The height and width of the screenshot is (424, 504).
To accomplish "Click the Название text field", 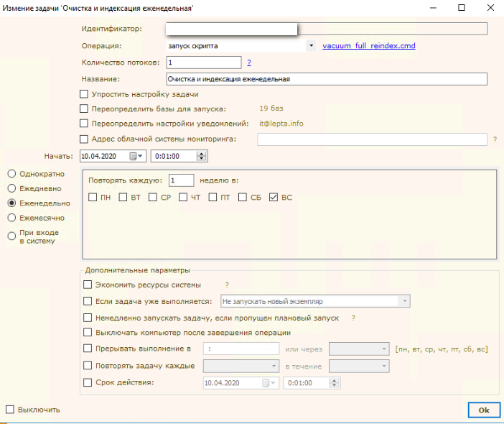I will click(327, 79).
